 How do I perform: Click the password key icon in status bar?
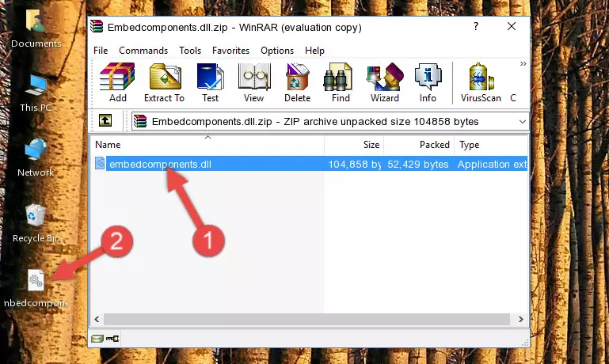point(112,339)
